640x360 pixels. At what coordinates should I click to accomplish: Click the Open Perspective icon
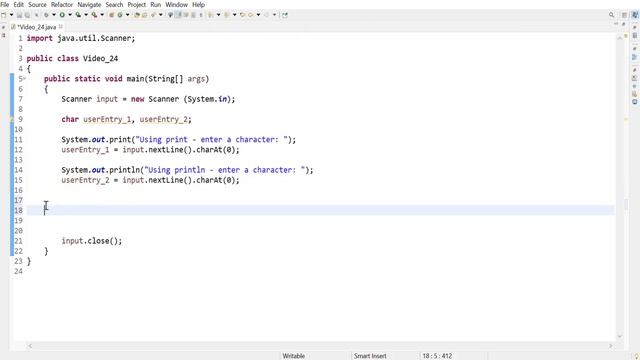point(624,15)
